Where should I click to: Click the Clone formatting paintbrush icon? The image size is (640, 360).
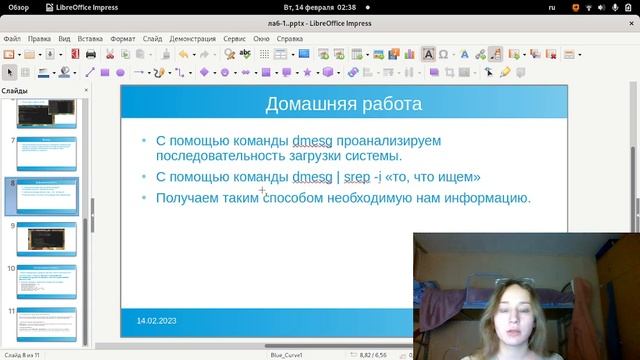pos(166,54)
